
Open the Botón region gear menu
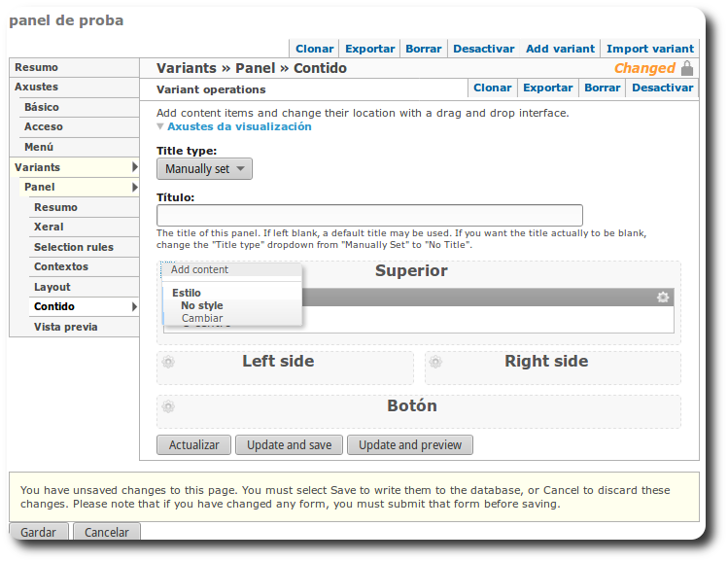point(168,406)
